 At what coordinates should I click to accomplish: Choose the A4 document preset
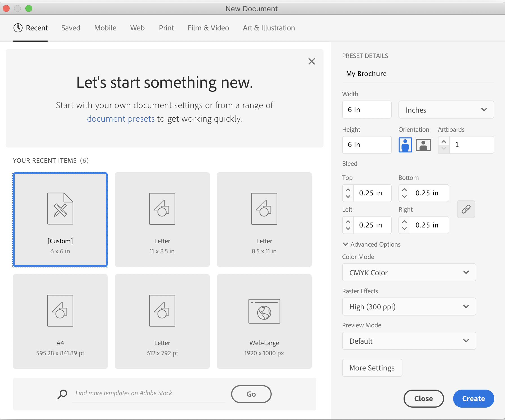(x=60, y=321)
